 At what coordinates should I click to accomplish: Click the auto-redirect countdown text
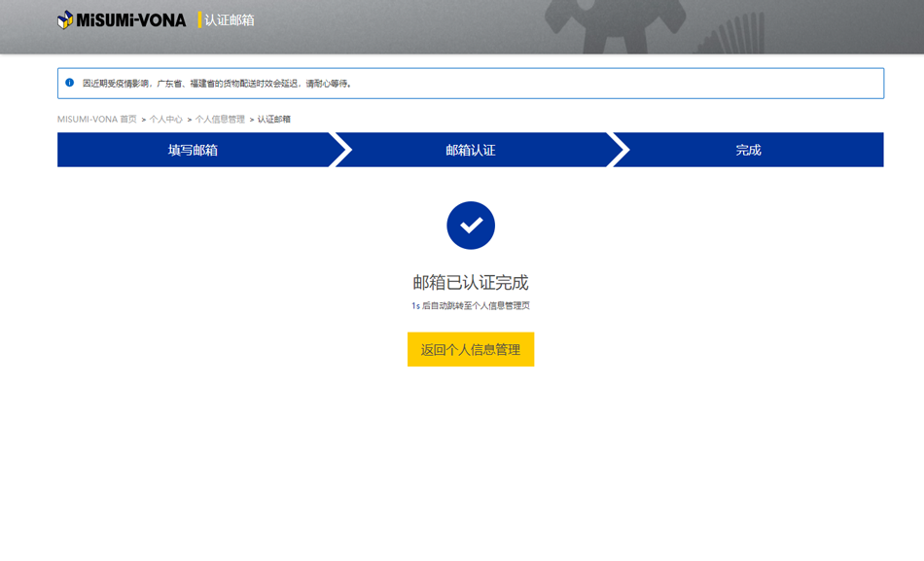471,306
